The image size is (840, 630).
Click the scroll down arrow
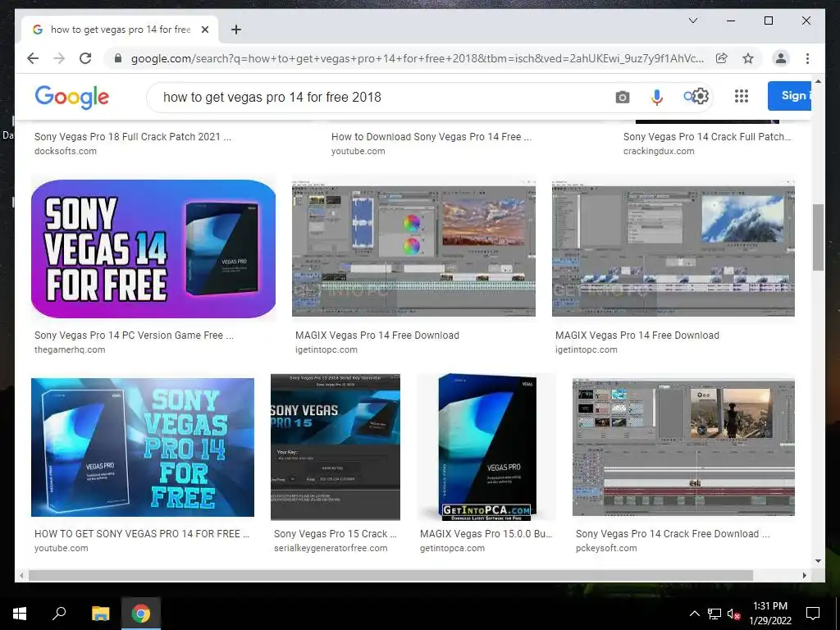point(818,561)
